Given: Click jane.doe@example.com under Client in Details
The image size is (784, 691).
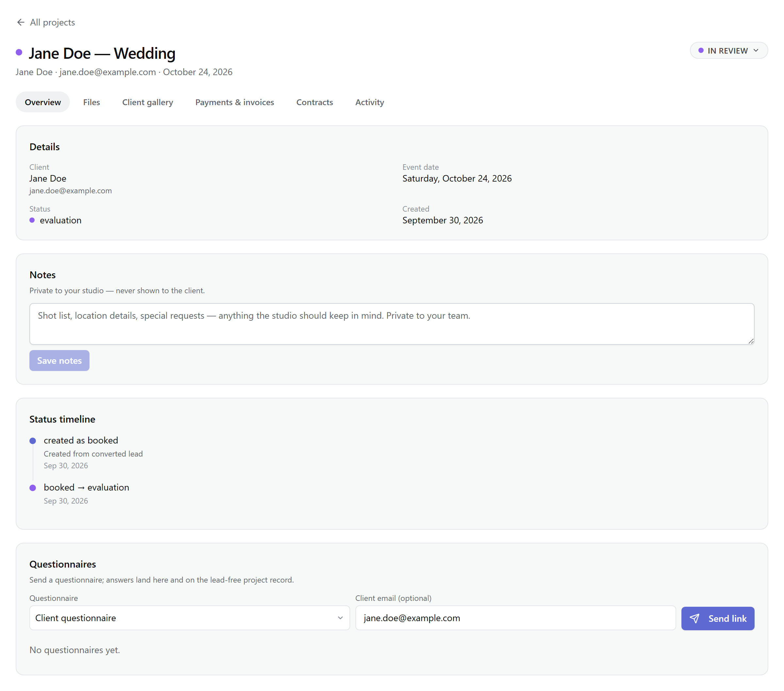Looking at the screenshot, I should coord(71,191).
